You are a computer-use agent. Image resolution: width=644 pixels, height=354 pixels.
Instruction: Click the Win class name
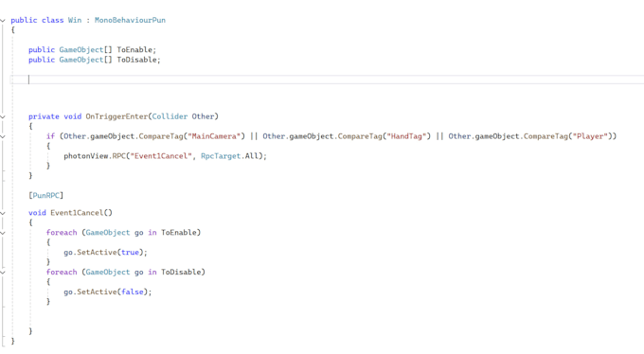[75, 20]
